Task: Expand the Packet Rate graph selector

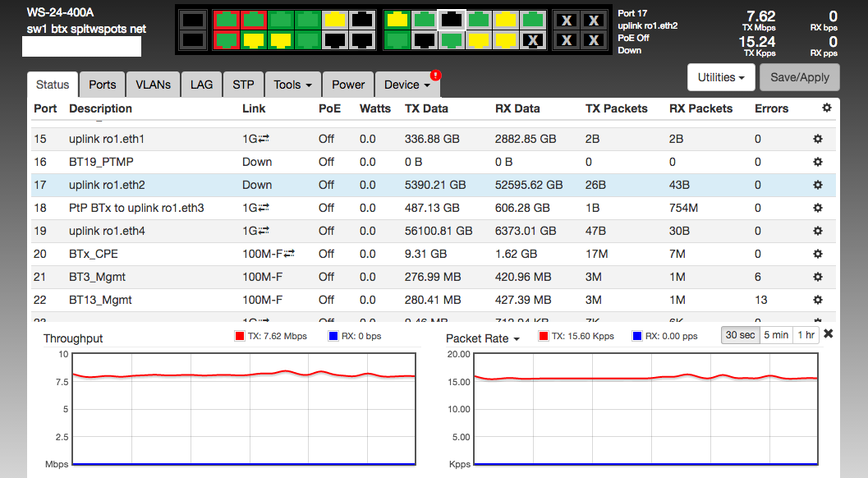Action: 482,338
